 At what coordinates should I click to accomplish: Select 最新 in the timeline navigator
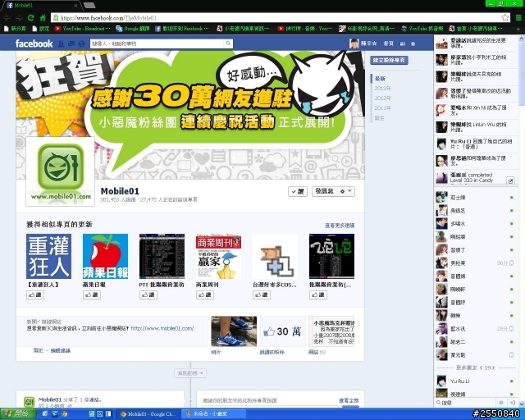pyautogui.click(x=380, y=79)
